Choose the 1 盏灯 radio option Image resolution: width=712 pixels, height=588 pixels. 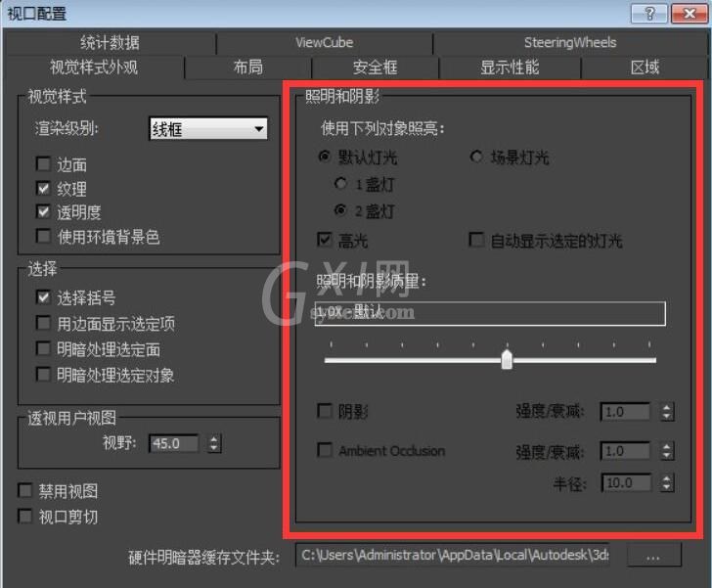point(340,184)
